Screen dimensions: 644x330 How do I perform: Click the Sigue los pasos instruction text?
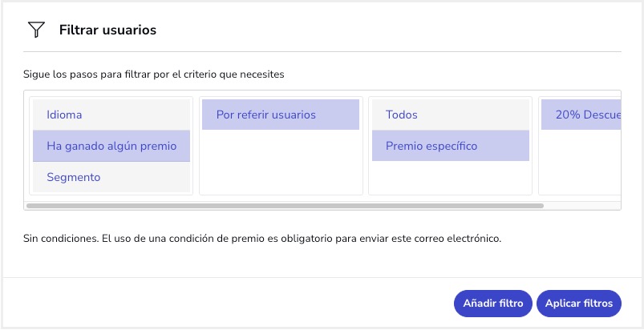pos(154,74)
